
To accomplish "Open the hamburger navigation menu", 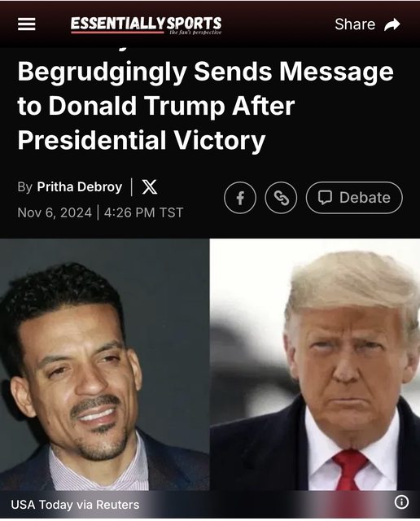I will [x=27, y=24].
